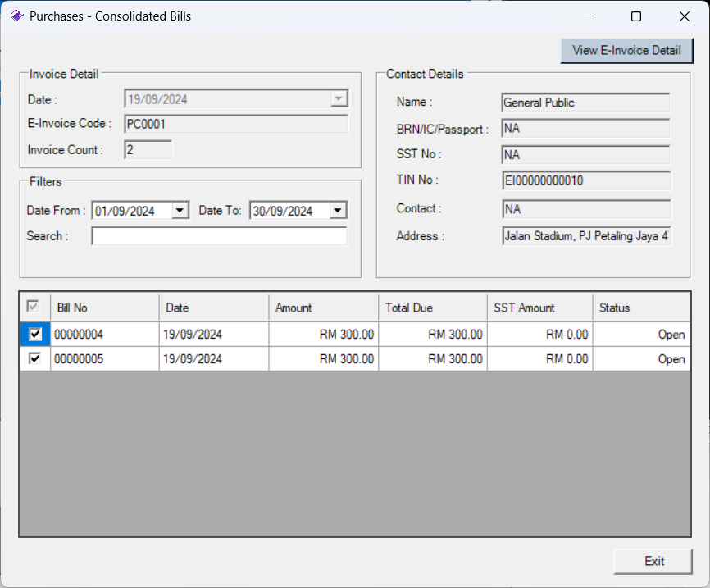
Task: Click the Exit button
Action: [653, 561]
